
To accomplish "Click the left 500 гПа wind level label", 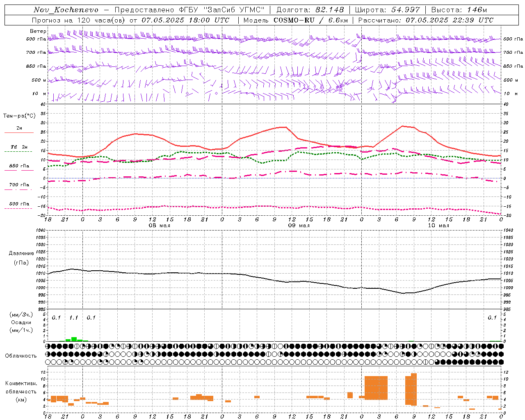I will tap(36, 39).
